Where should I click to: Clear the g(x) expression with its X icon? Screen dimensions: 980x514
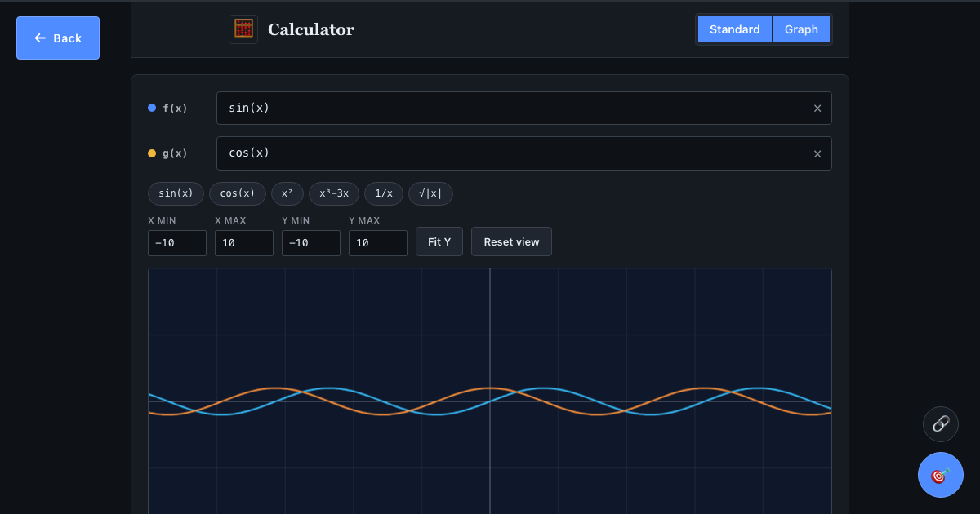817,153
